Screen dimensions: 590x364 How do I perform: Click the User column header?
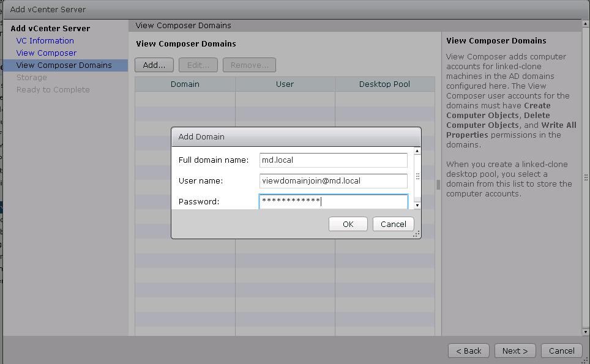[285, 84]
